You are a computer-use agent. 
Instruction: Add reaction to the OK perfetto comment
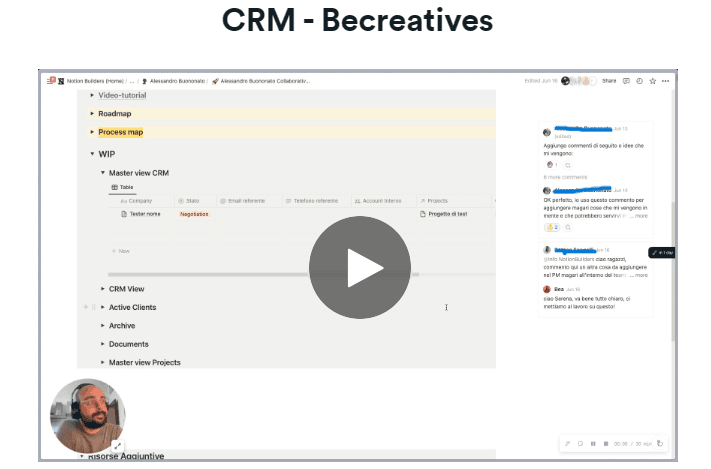568,227
